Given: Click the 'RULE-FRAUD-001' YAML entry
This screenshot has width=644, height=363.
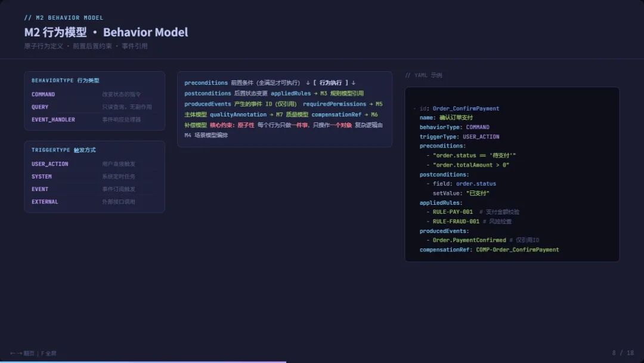Looking at the screenshot, I should point(456,221).
